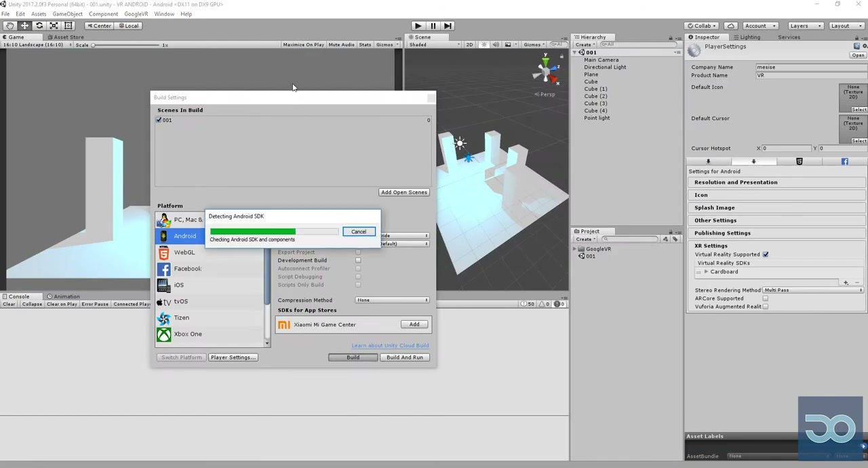Open the Compression Method dropdown
The height and width of the screenshot is (468, 868).
393,300
